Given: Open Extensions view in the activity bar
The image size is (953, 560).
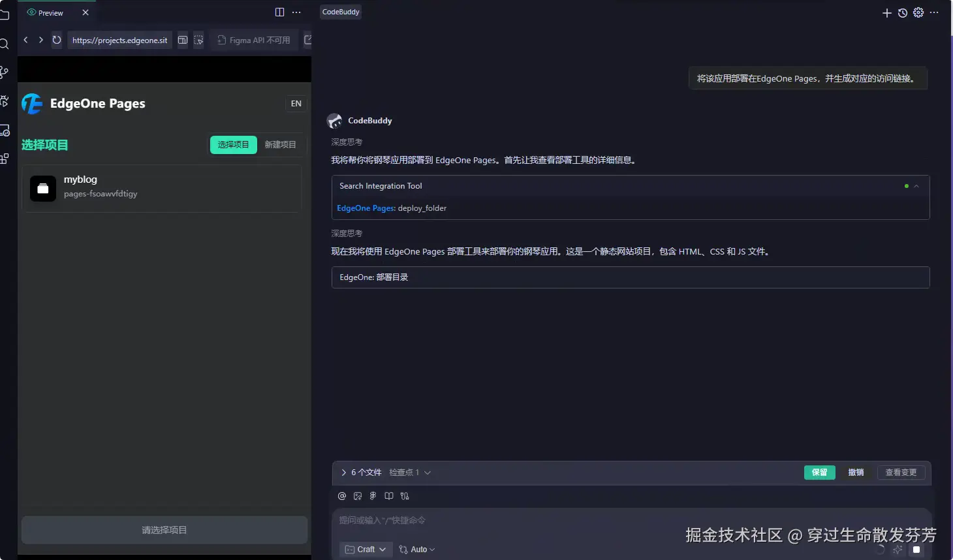Looking at the screenshot, I should [x=4, y=159].
